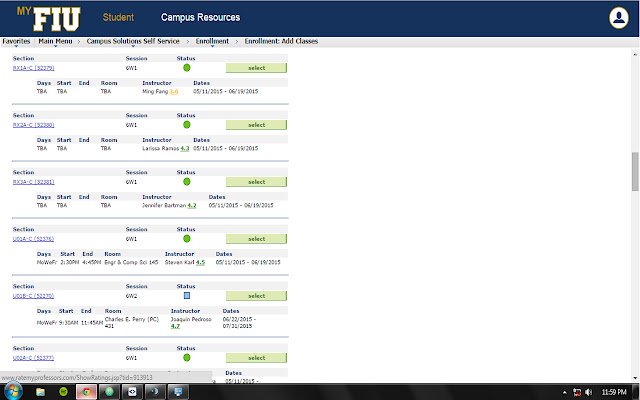Viewport: 640px width, 400px height.
Task: Click instructor name Ming Fang
Action: [x=155, y=91]
